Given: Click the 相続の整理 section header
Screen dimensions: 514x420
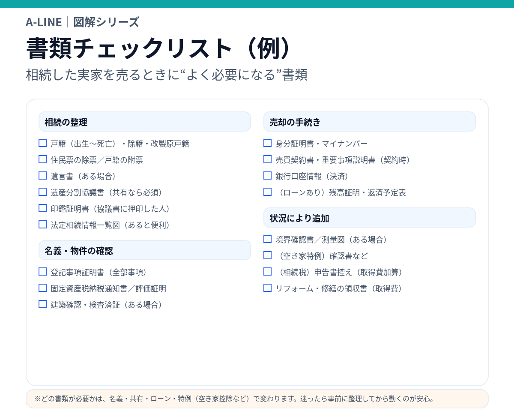Looking at the screenshot, I should point(144,122).
